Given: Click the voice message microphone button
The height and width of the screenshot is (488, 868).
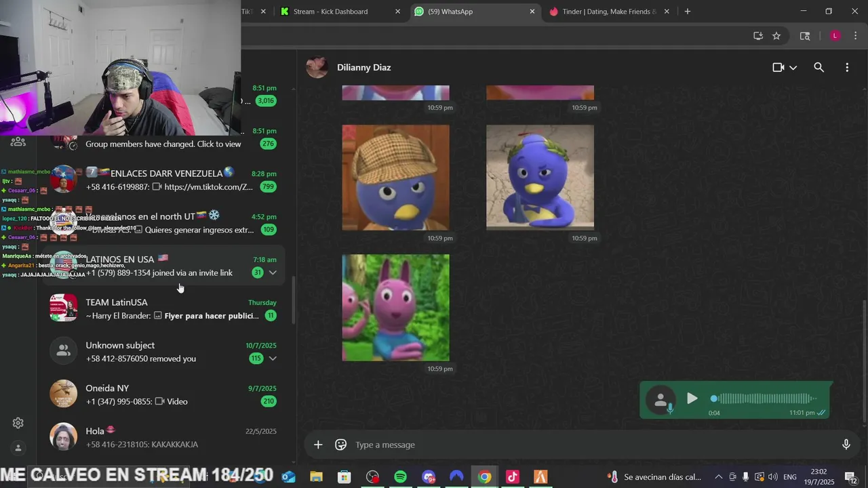Looking at the screenshot, I should coord(846,445).
